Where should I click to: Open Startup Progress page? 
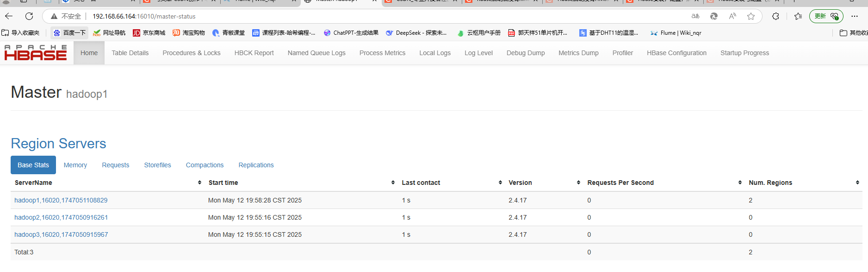coord(744,53)
